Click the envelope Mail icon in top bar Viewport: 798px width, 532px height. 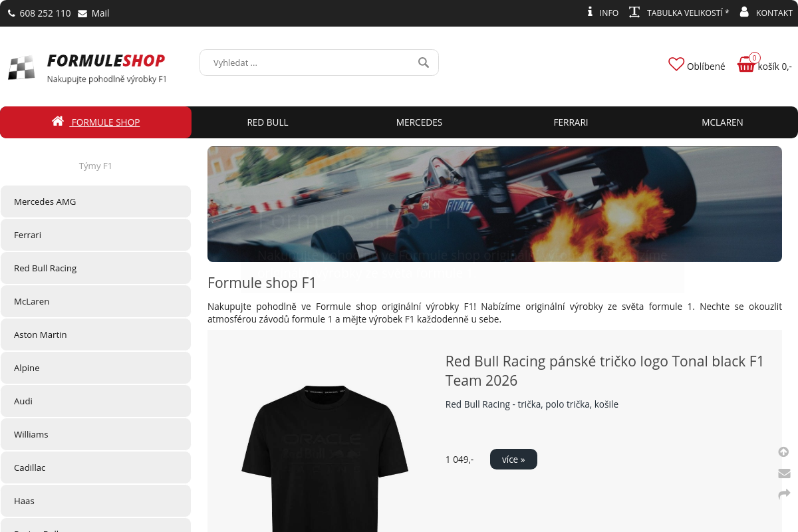(x=82, y=13)
